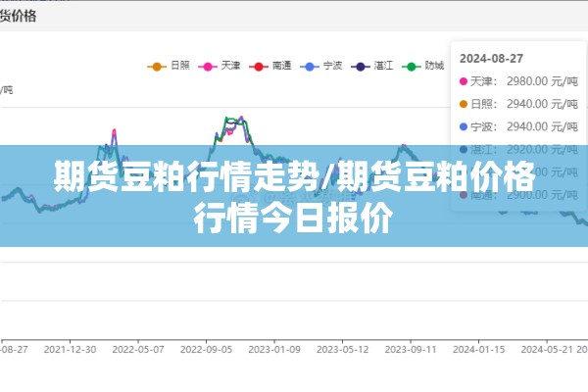Select the 宁波 2940.00 元/吨 tooltip row
Viewport: 588px width, 392px height.
pyautogui.click(x=518, y=126)
